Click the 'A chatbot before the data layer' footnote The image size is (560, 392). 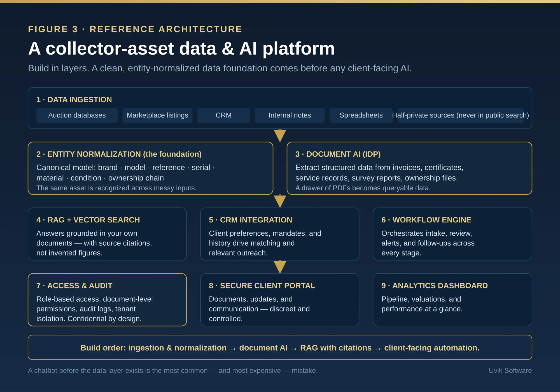point(173,370)
